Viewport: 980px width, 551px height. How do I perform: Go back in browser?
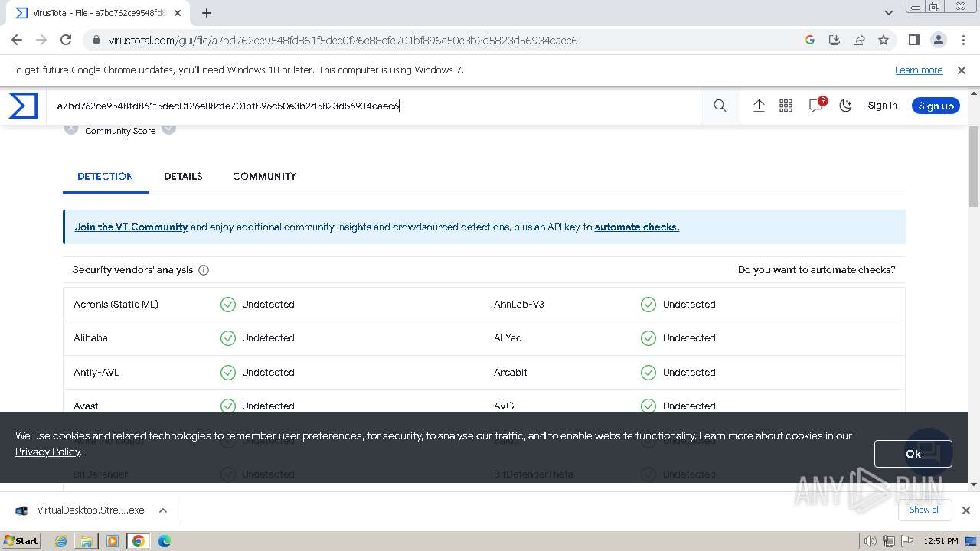tap(17, 40)
